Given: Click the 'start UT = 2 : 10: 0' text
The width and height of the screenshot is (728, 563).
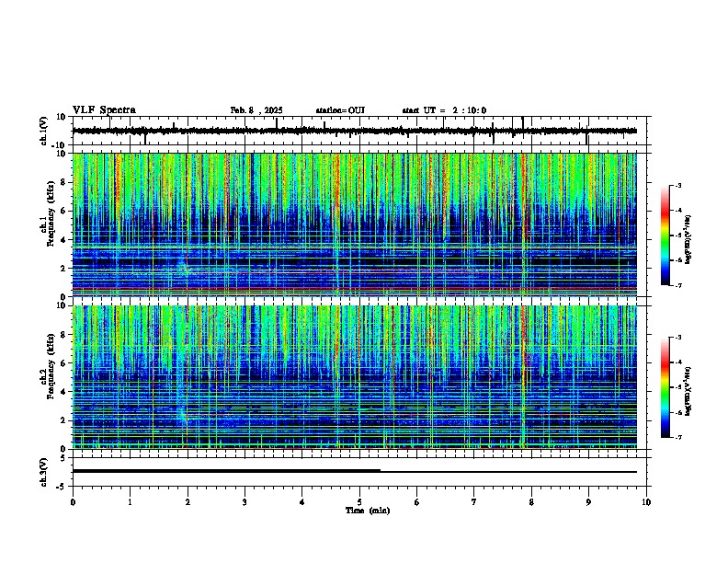Looking at the screenshot, I should click(444, 110).
